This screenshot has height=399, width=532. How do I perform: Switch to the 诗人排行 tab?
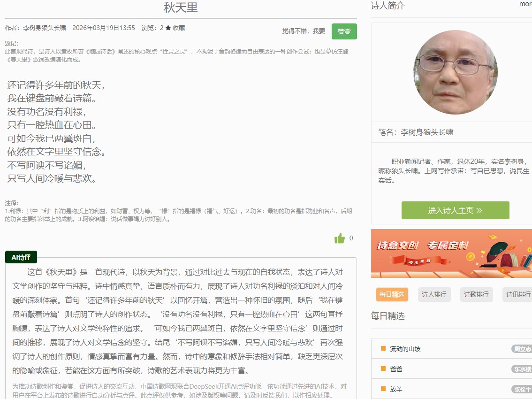[x=434, y=294]
